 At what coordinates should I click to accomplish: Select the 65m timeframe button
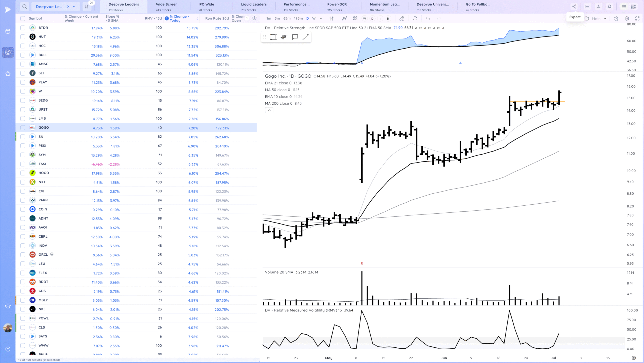click(x=287, y=18)
